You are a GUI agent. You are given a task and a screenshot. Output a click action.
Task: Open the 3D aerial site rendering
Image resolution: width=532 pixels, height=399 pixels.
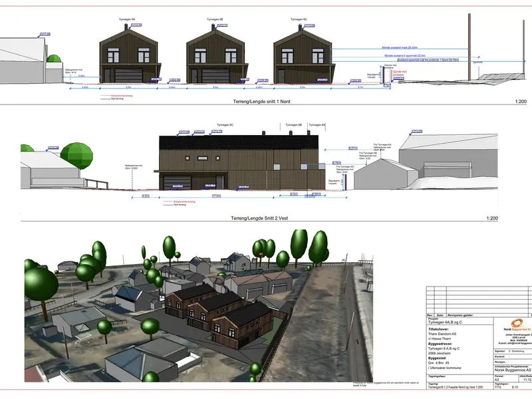tap(198, 305)
